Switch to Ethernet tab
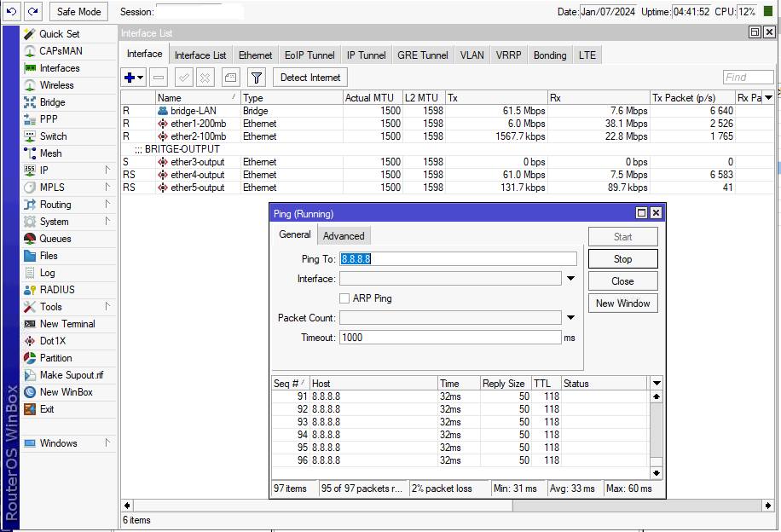781x532 pixels. pos(255,55)
